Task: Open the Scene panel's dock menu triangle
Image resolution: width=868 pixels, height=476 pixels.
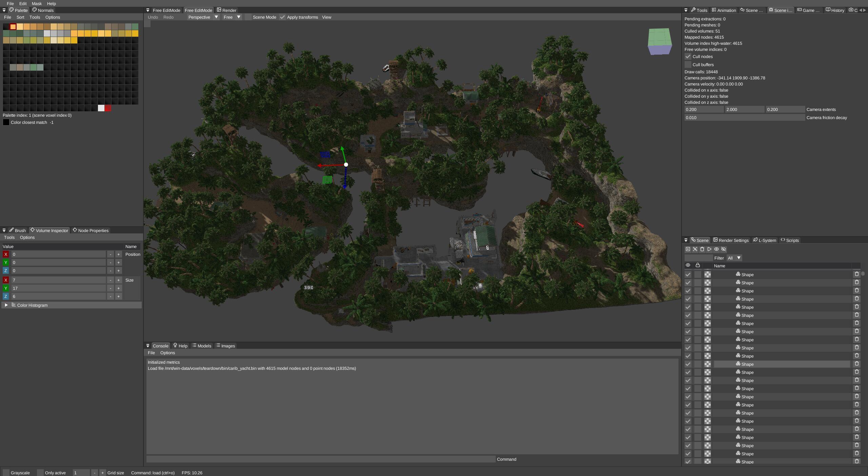Action: [686, 240]
